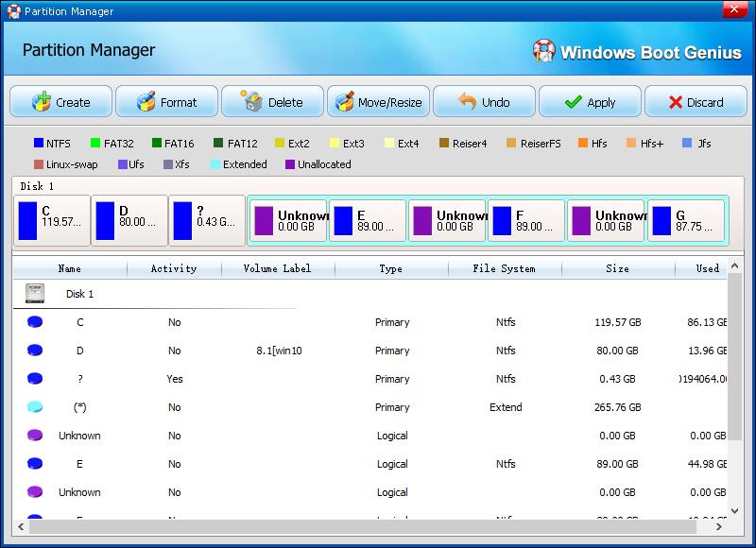
Task: Select the C partition row in the table
Action: pos(80,322)
